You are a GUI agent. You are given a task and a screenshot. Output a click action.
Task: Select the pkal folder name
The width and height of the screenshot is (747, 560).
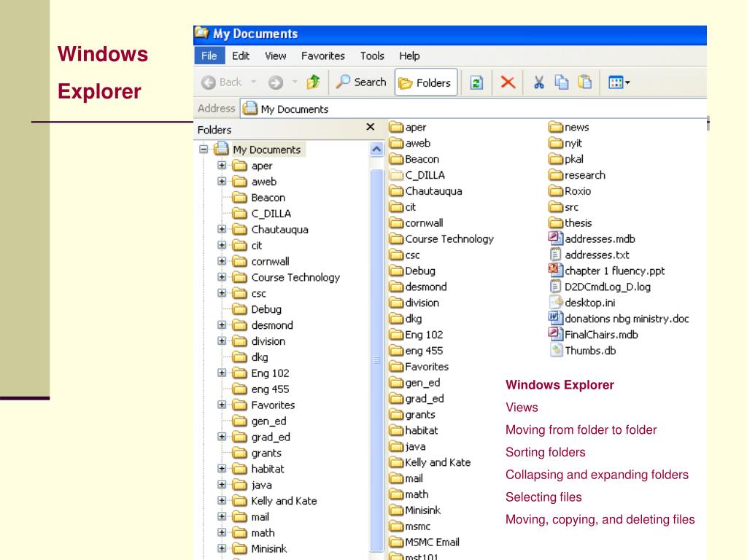click(574, 159)
